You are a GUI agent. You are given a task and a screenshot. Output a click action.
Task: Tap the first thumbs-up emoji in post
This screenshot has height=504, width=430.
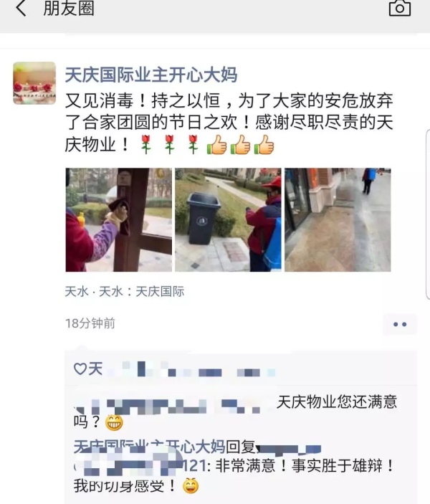click(216, 144)
